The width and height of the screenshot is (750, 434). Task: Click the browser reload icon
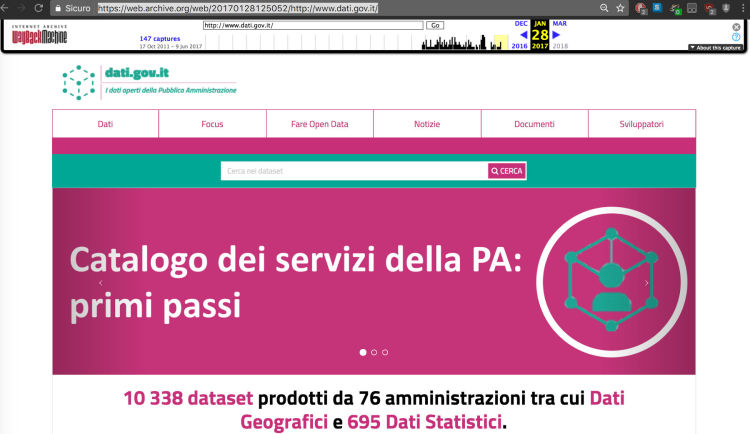click(x=39, y=8)
